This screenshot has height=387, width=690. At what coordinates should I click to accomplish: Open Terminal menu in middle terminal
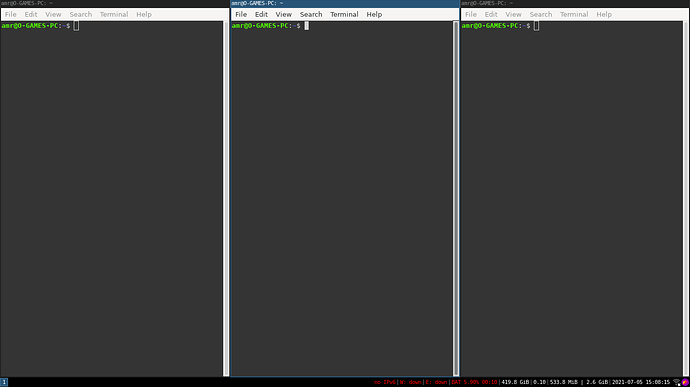pos(344,15)
